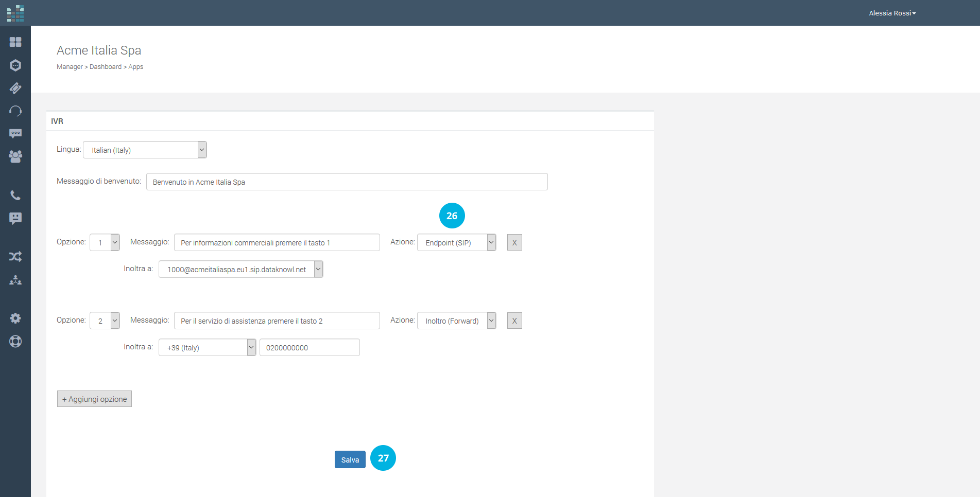The width and height of the screenshot is (980, 497).
Task: Open the ticket icon in sidebar
Action: coord(15,88)
